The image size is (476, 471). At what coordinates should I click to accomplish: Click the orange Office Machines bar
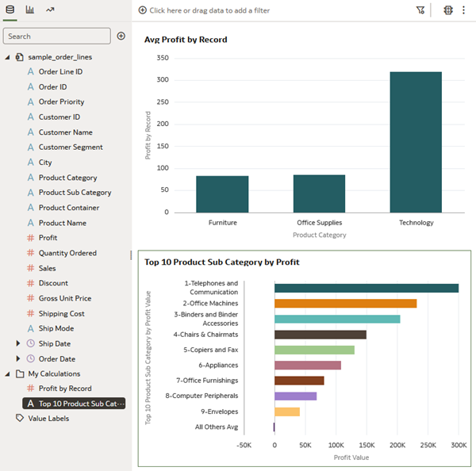(345, 303)
